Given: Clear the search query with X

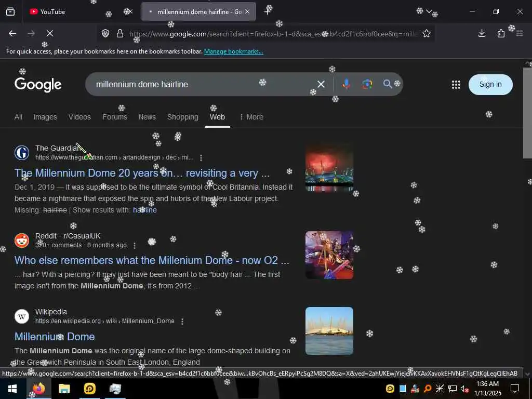Looking at the screenshot, I should [321, 84].
